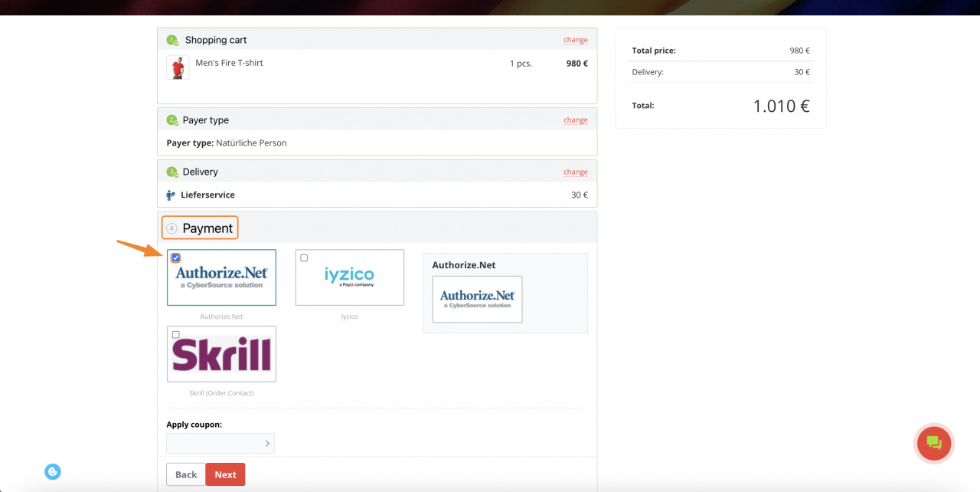This screenshot has height=492, width=980.
Task: Uncheck the Authorize.Net payment checkbox
Action: pyautogui.click(x=175, y=257)
